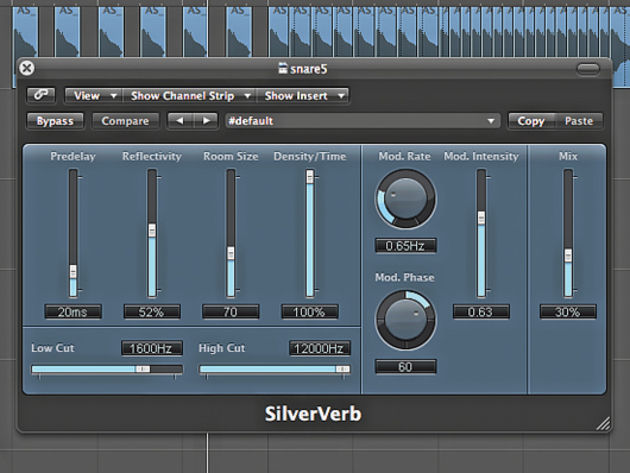The image size is (630, 473).
Task: Toggle the Bypass button
Action: pos(55,121)
